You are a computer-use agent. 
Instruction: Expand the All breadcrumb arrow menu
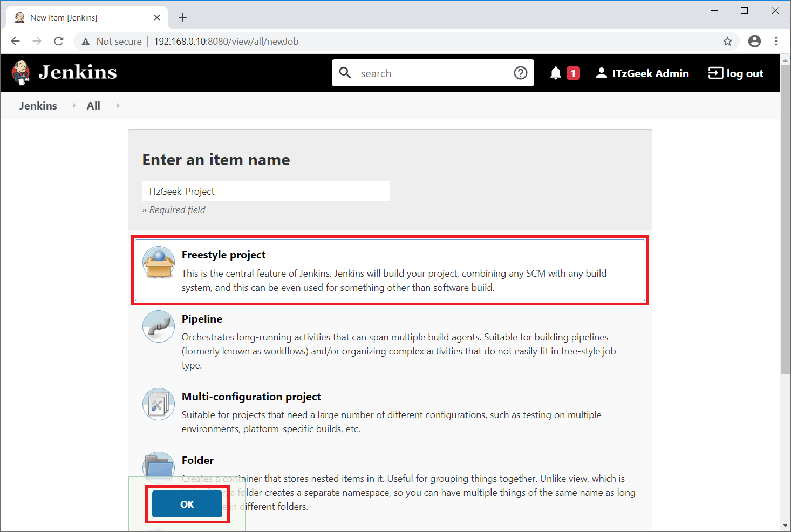pos(118,106)
